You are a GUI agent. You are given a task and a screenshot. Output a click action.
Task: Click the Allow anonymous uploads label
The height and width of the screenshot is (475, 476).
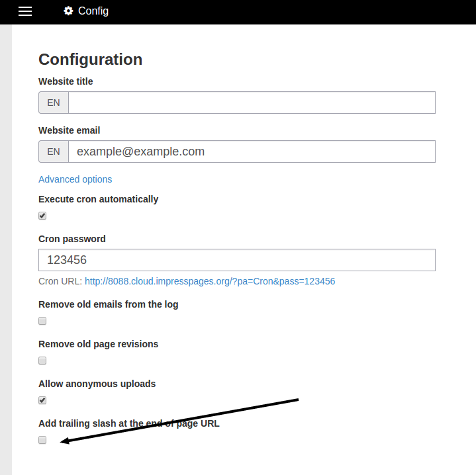[97, 384]
